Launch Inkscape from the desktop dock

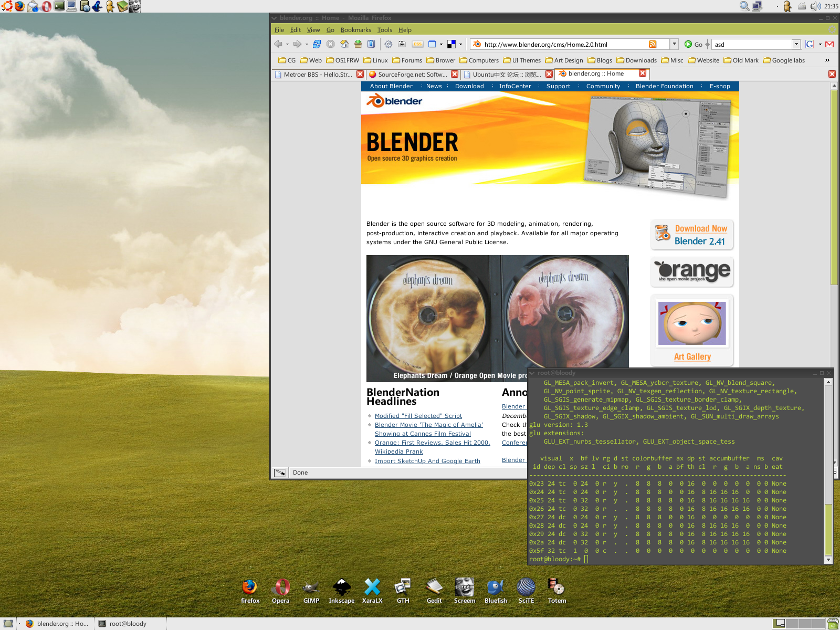[342, 591]
